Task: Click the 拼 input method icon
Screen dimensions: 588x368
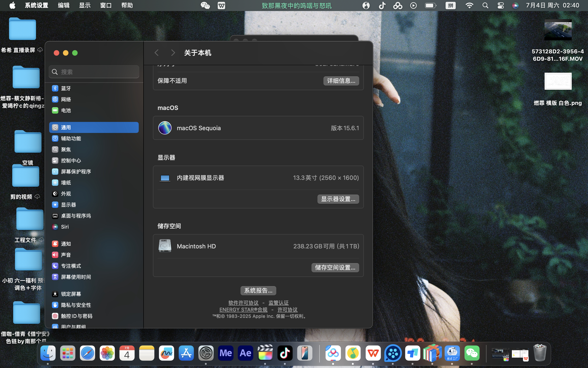Action: pos(450,5)
